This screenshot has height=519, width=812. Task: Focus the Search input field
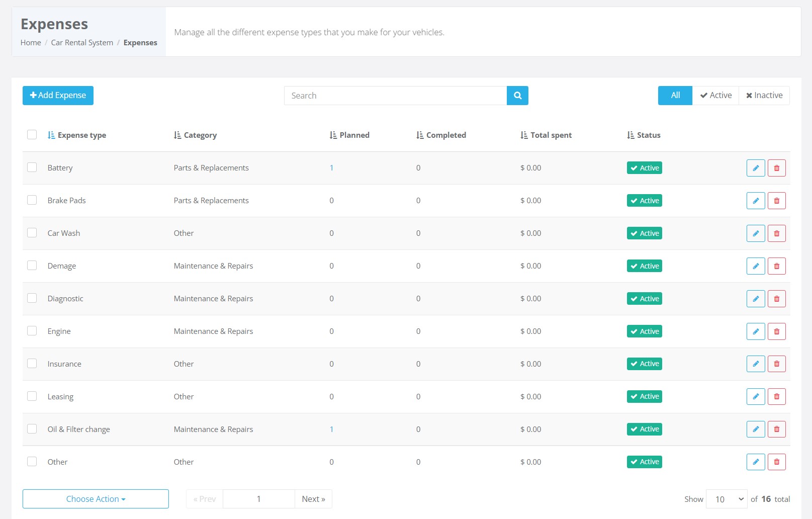(x=396, y=96)
